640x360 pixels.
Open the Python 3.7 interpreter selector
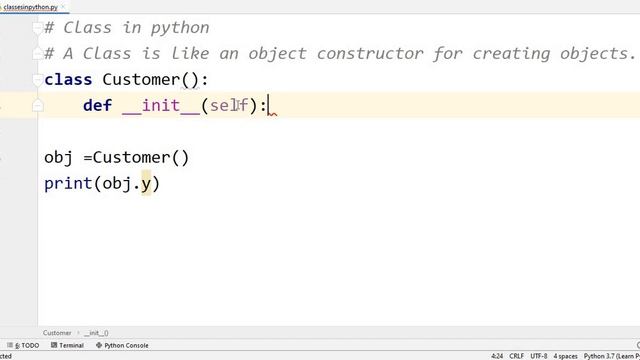tap(611, 356)
